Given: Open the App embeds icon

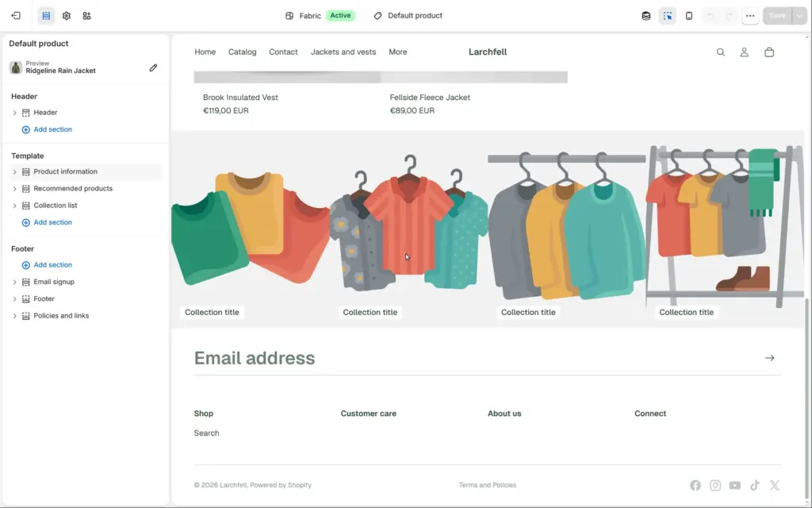Looking at the screenshot, I should tap(86, 16).
